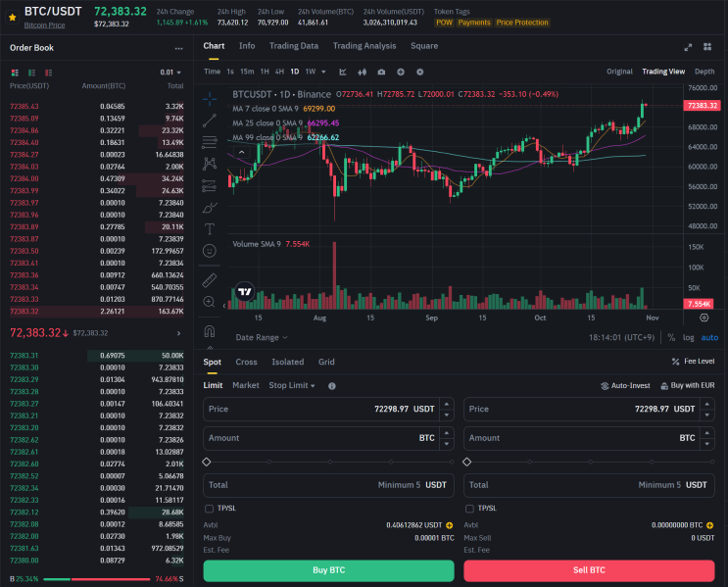Open the Square tab
The image size is (728, 587).
click(424, 46)
